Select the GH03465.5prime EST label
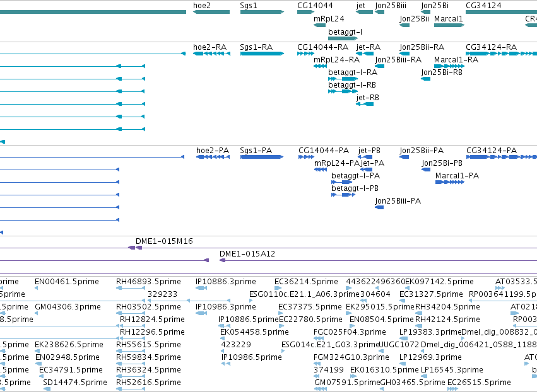The image size is (537, 392). [x=413, y=383]
